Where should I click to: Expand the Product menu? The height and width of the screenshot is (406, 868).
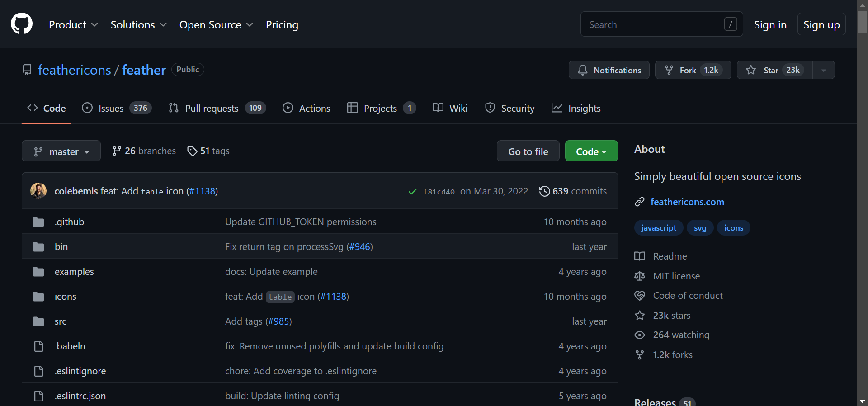pyautogui.click(x=73, y=25)
